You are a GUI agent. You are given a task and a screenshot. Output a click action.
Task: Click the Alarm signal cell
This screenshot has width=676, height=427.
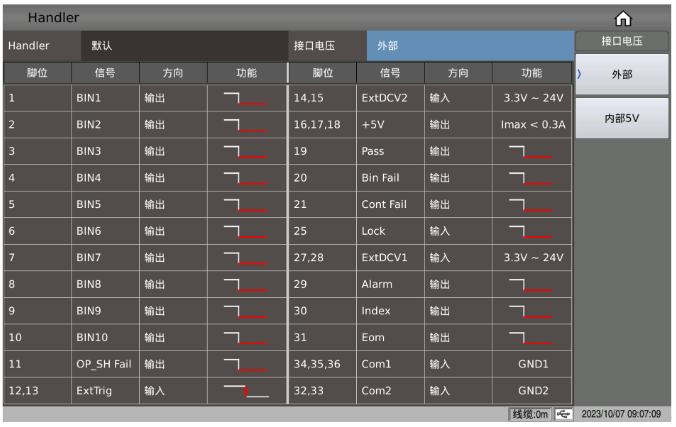point(391,285)
